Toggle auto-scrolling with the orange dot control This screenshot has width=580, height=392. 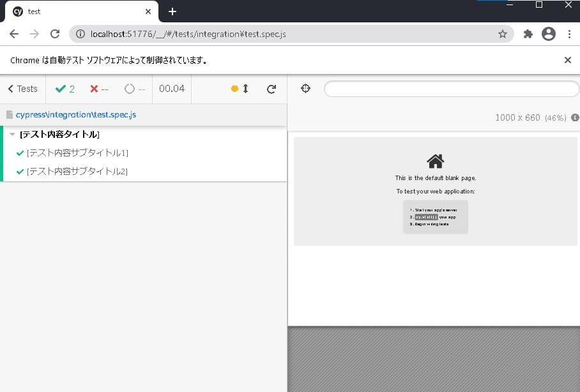[240, 89]
